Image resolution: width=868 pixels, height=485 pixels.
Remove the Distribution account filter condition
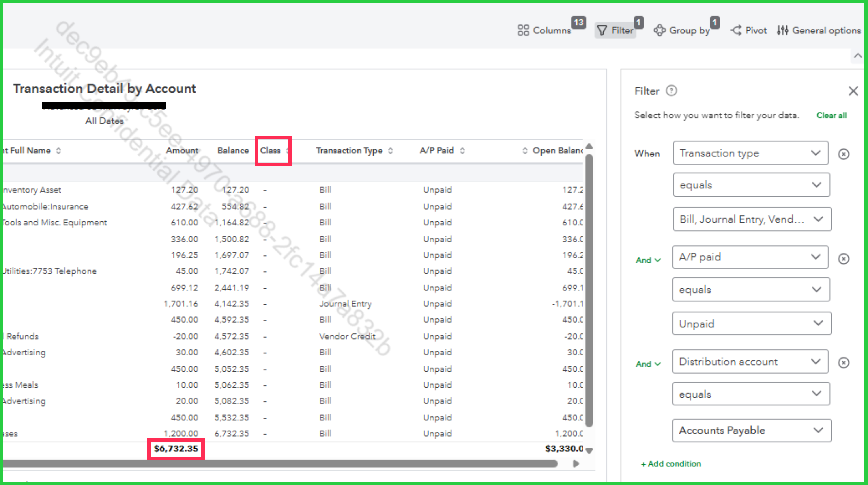[843, 363]
